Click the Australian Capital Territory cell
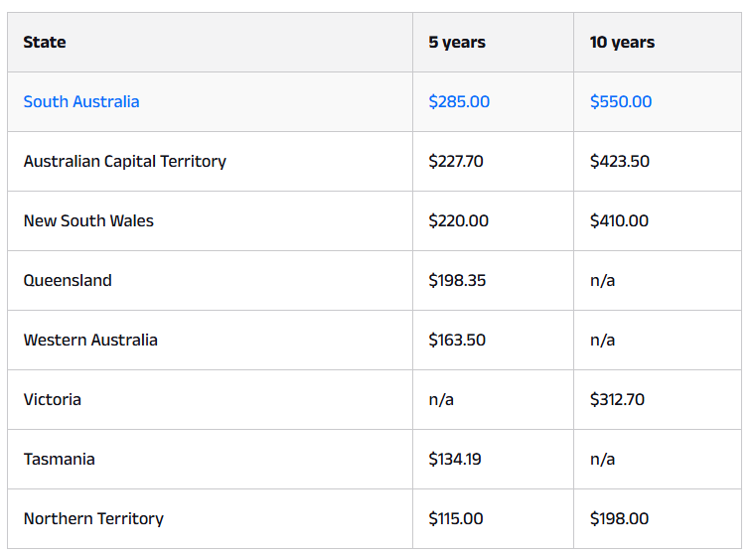Viewport: 756px width, 553px height. coord(125,162)
